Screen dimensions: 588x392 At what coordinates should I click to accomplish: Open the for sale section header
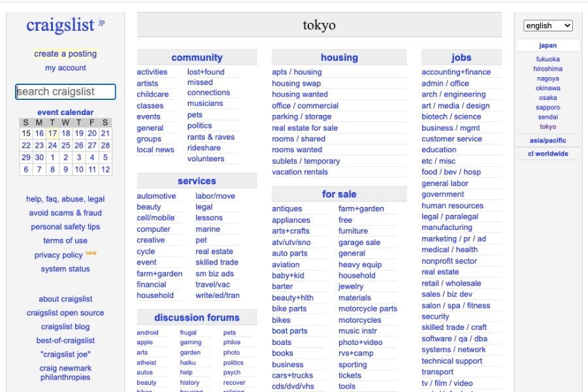(x=339, y=194)
